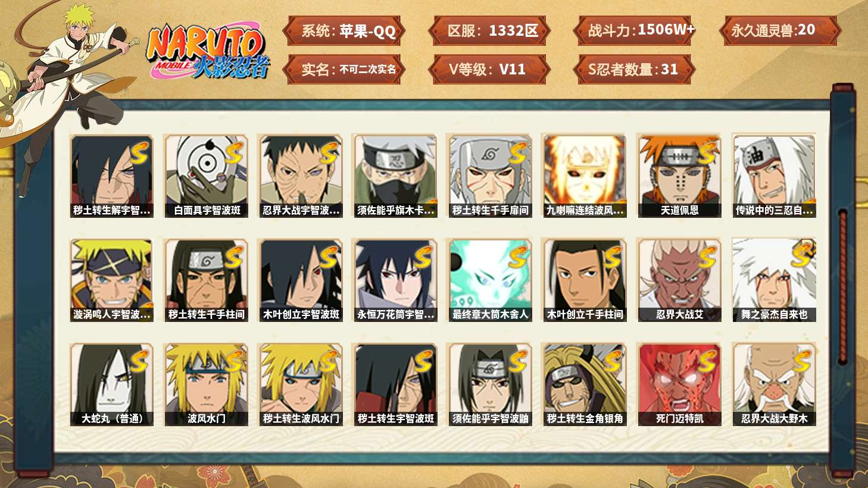The image size is (868, 488).
Task: Open the 九喇嘛连结波风 ninja card
Action: [x=584, y=176]
